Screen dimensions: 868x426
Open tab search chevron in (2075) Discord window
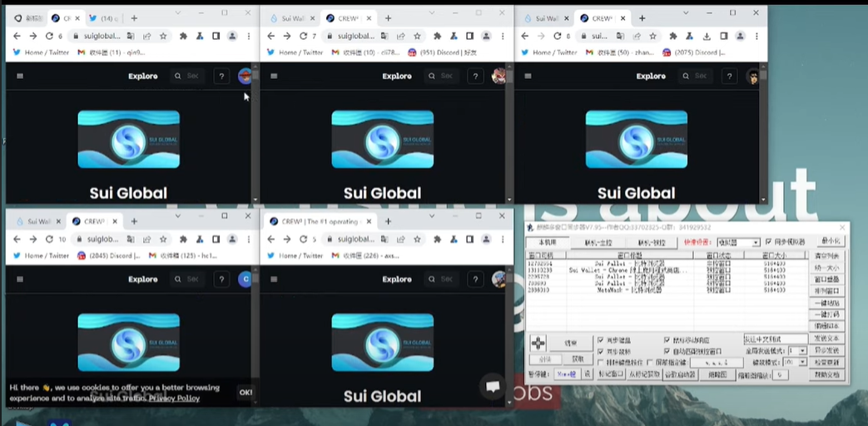coord(685,12)
